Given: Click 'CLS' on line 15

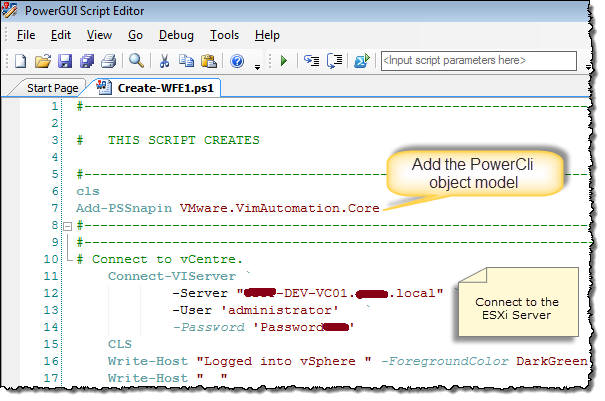Looking at the screenshot, I should point(120,344).
